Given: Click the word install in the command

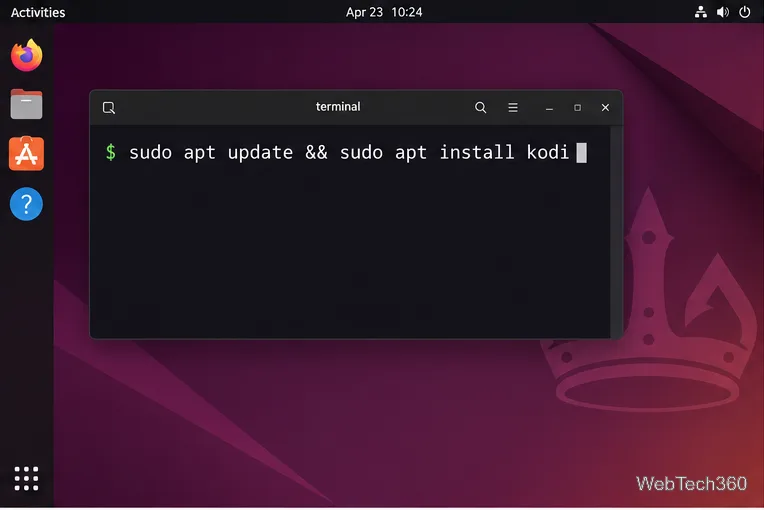Looking at the screenshot, I should (x=477, y=152).
